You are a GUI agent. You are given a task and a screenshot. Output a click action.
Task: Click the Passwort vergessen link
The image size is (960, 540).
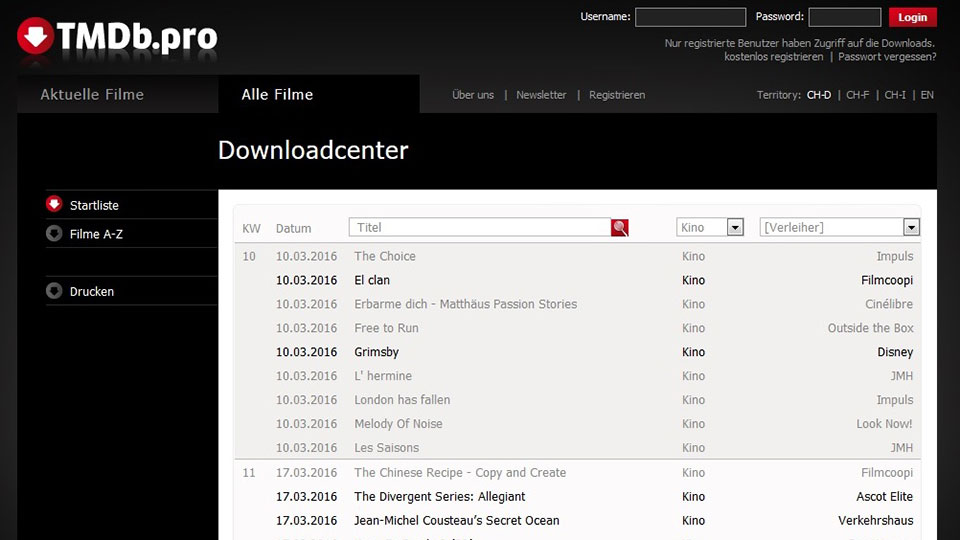coord(887,57)
